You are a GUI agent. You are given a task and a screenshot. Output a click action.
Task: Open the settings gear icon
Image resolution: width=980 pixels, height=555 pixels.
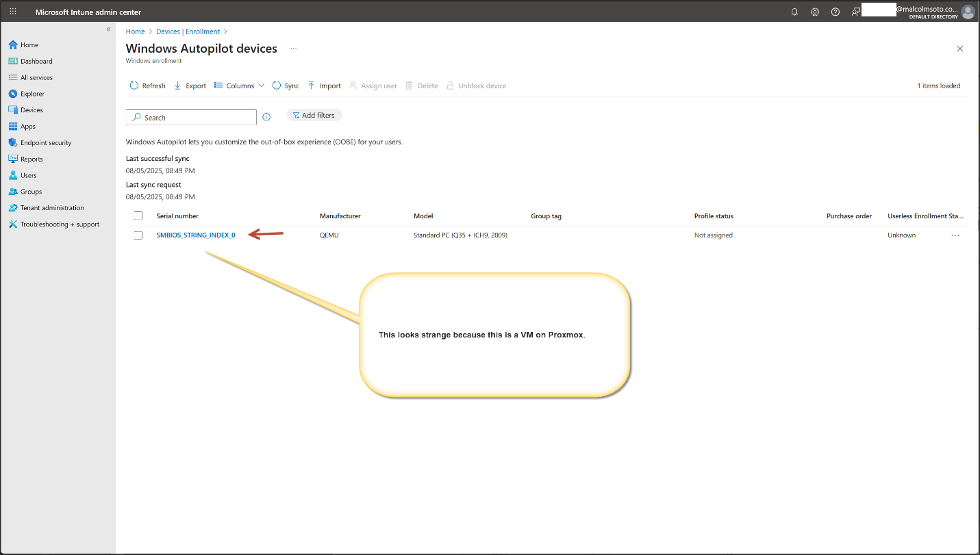(x=815, y=12)
